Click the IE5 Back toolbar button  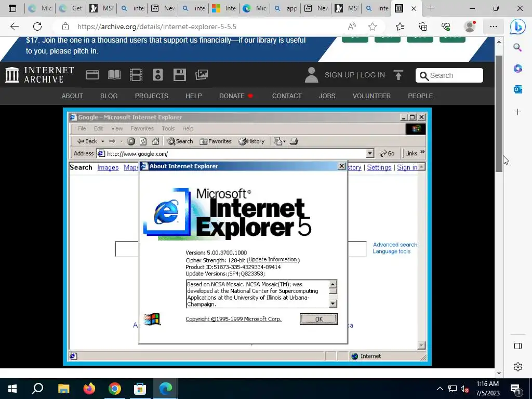pyautogui.click(x=87, y=141)
